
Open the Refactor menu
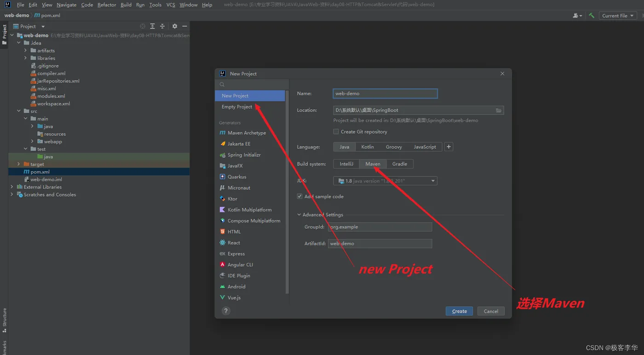(107, 5)
